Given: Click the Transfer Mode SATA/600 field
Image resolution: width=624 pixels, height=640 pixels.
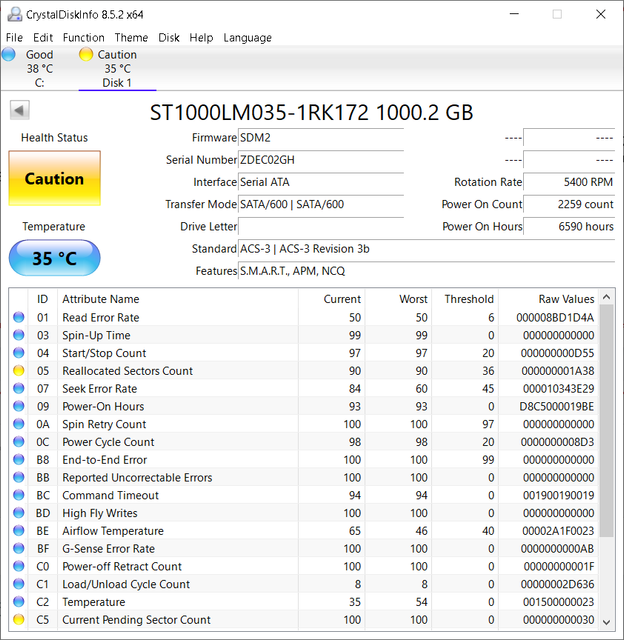Looking at the screenshot, I should point(321,204).
